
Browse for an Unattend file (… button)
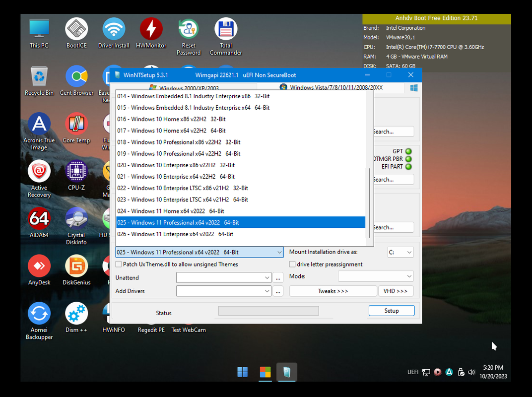pos(278,277)
